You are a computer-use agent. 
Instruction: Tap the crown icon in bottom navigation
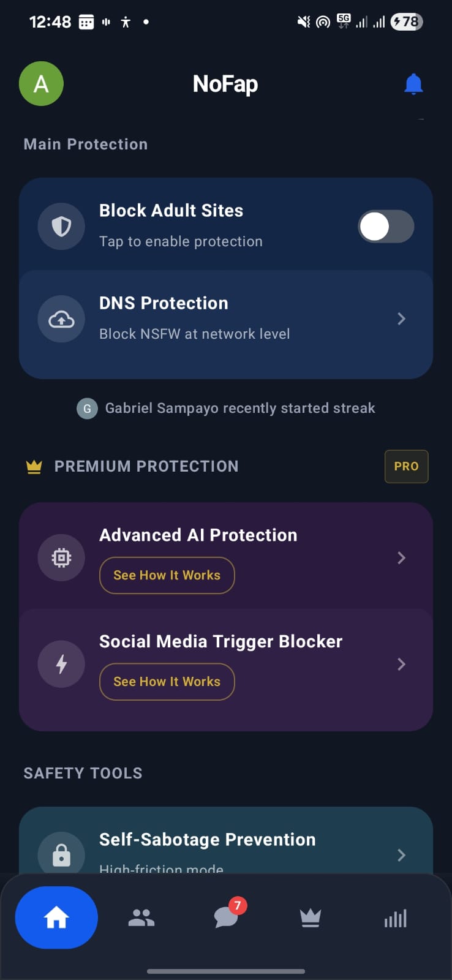click(311, 917)
